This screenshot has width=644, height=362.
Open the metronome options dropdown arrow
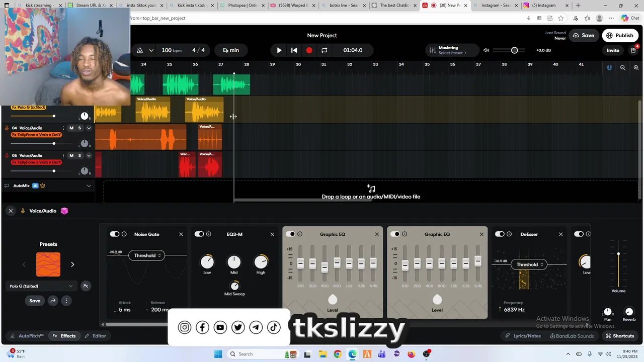151,50
